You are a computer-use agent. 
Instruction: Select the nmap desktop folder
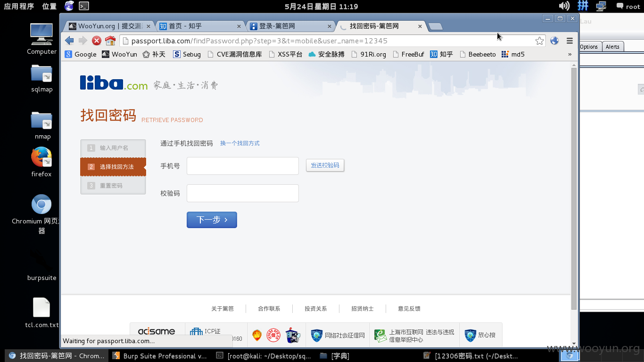point(42,125)
